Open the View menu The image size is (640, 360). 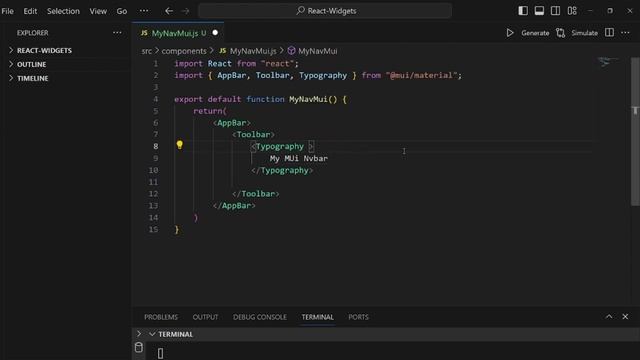click(98, 11)
